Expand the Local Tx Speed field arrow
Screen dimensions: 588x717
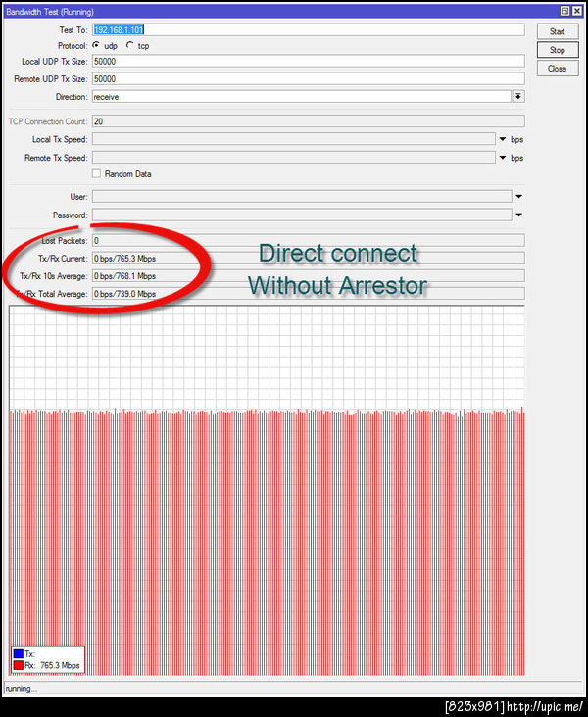click(x=503, y=139)
